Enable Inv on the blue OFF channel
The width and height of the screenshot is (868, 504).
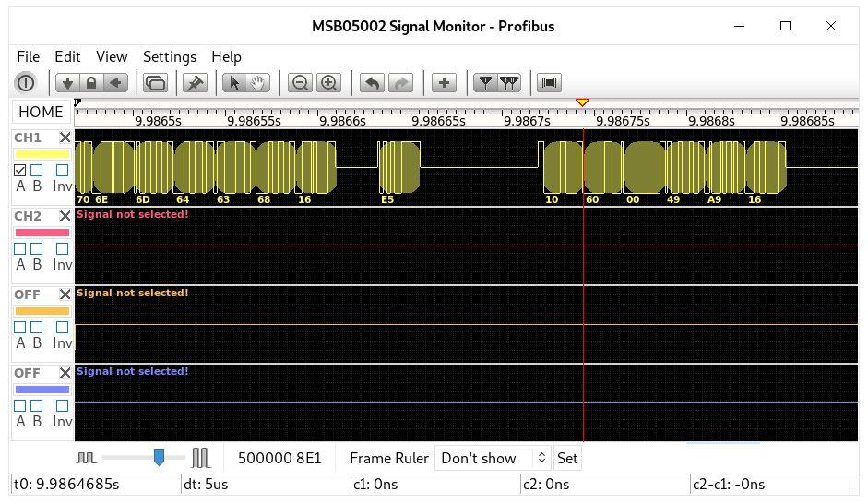[x=62, y=406]
